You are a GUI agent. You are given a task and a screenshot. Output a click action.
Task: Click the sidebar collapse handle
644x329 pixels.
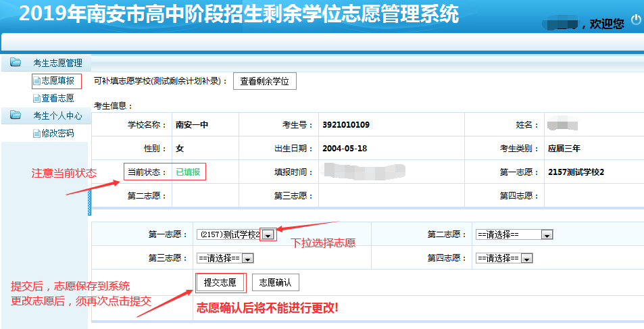pyautogui.click(x=89, y=203)
